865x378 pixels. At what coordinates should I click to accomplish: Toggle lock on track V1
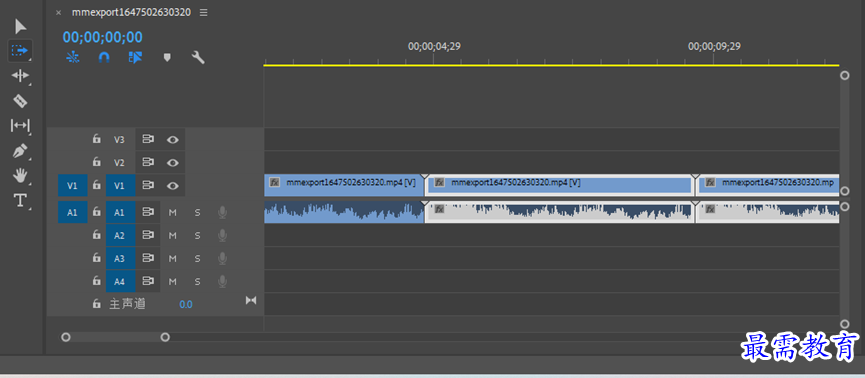click(x=97, y=185)
